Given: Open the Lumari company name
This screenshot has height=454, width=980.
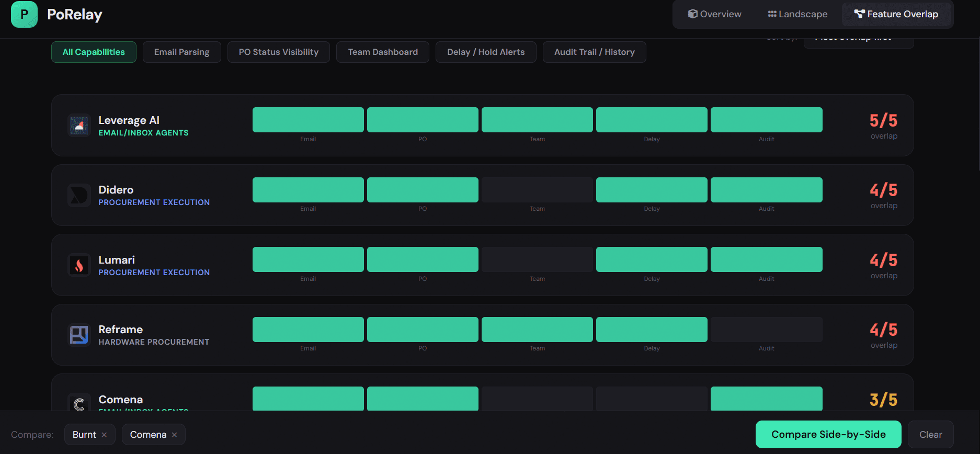Looking at the screenshot, I should pos(117,259).
